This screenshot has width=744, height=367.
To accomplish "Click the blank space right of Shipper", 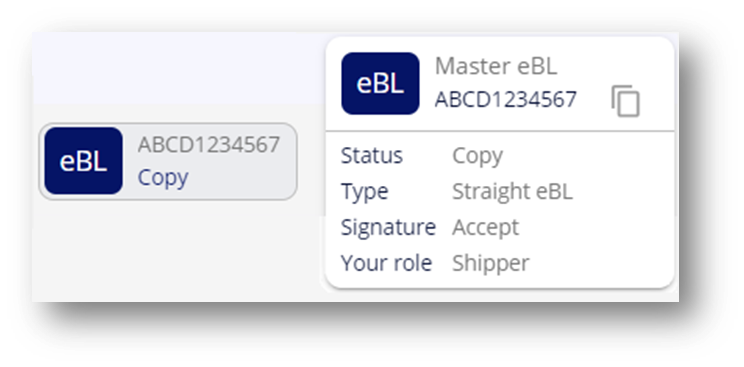I will [x=600, y=263].
